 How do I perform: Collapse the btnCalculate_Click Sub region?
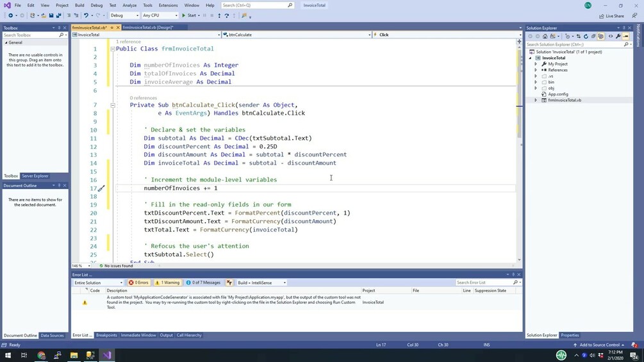[113, 105]
